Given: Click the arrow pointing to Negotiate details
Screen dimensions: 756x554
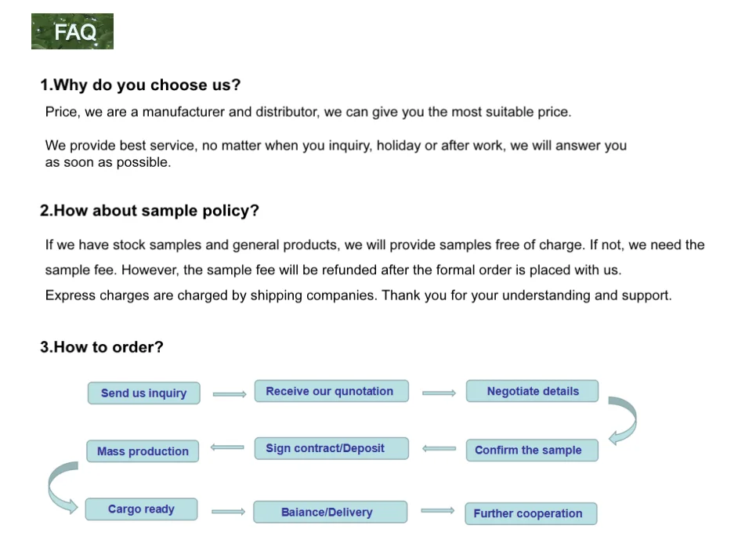Looking at the screenshot, I should point(439,393).
